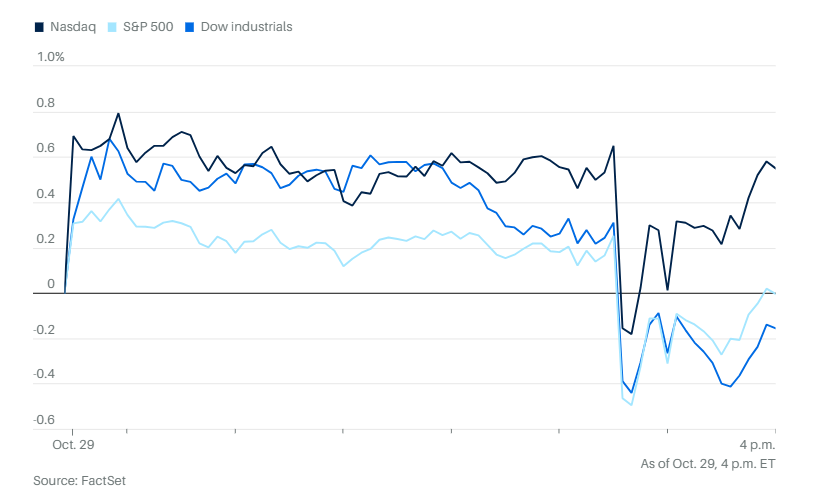Screen dimensions: 819x495
Task: Click the Nasdaq dark navy legend swatch
Action: tap(39, 27)
